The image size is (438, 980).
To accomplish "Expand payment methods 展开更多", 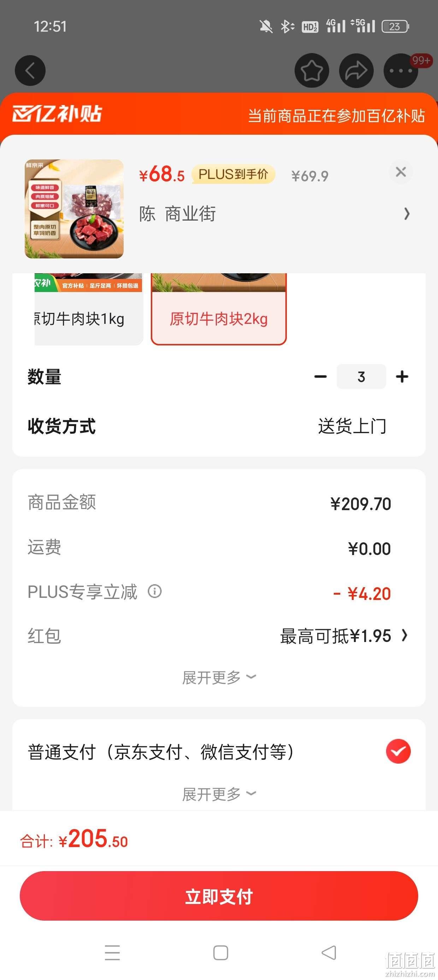I will point(219,794).
